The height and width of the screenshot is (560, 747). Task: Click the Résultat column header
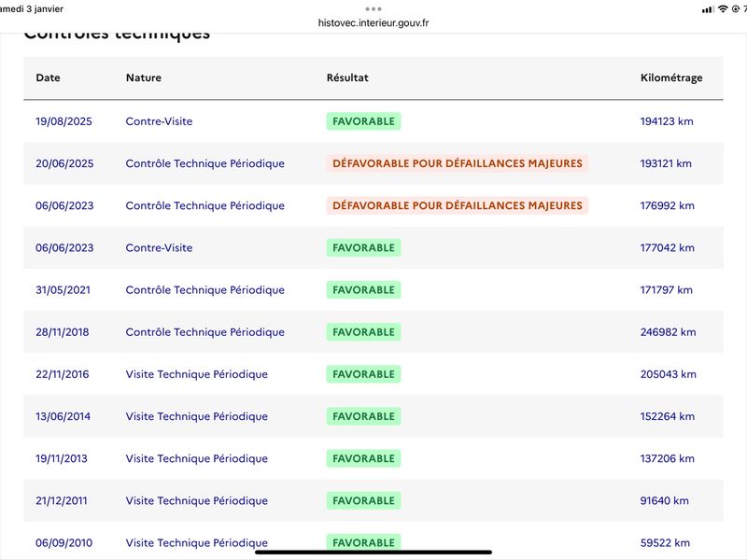pos(347,77)
